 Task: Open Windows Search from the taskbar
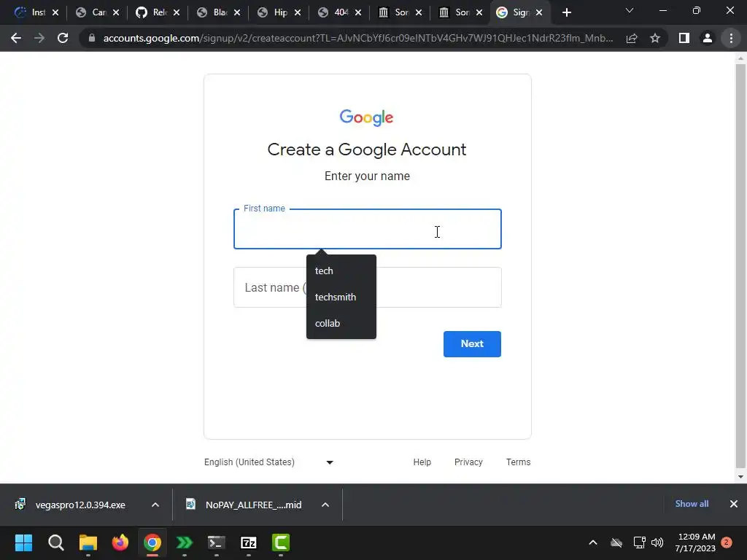coord(55,542)
